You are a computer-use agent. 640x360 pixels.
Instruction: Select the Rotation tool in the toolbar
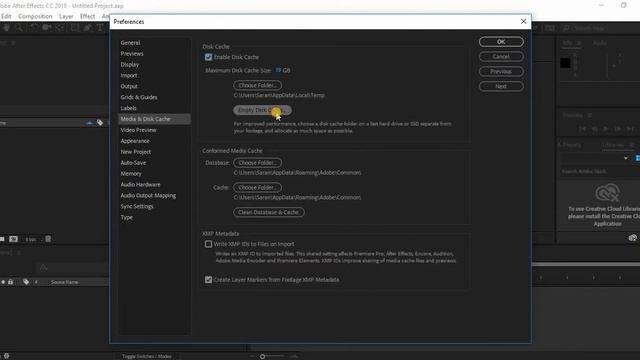(x=34, y=28)
